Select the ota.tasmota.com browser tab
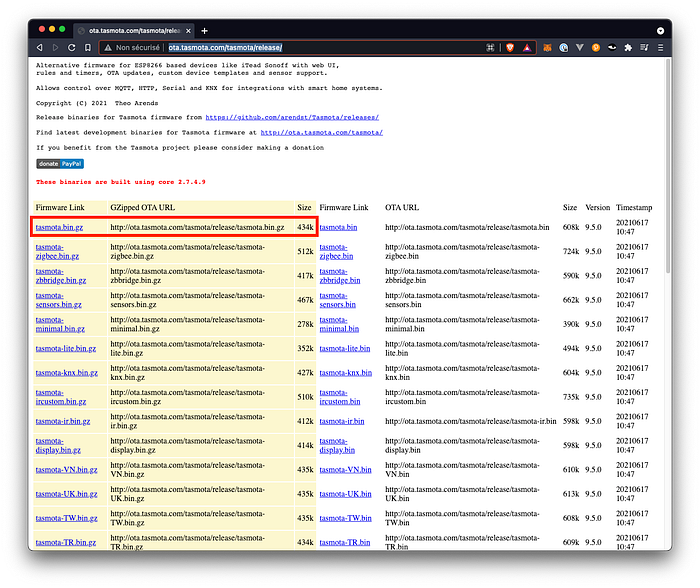This screenshot has height=588, width=700. click(x=134, y=31)
